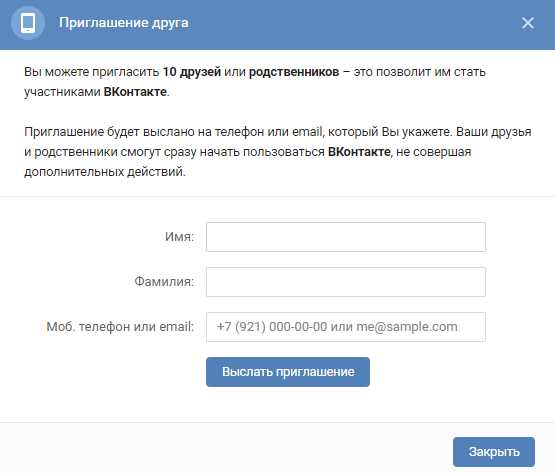
Task: Click bold ВКонтакте after участниками
Action: coord(135,92)
